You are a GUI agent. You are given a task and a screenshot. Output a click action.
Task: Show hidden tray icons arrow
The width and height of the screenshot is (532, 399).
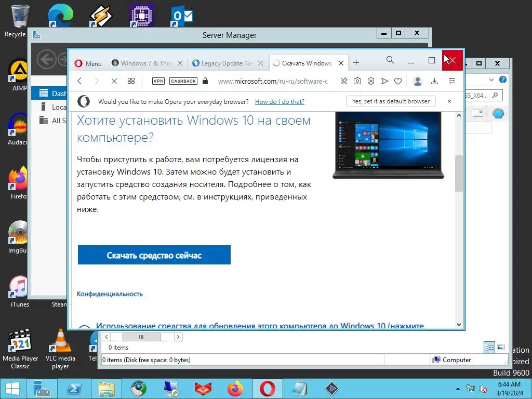458,389
